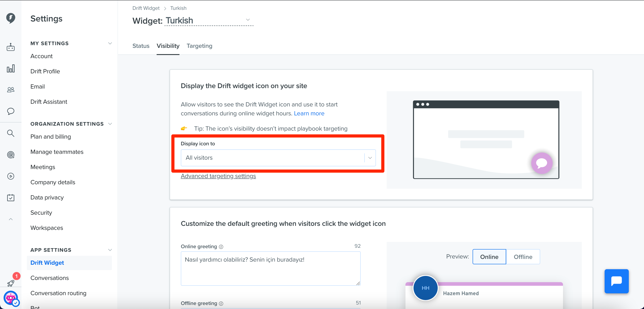644x309 pixels.
Task: Collapse the APP SETTINGS section
Action: click(x=110, y=250)
